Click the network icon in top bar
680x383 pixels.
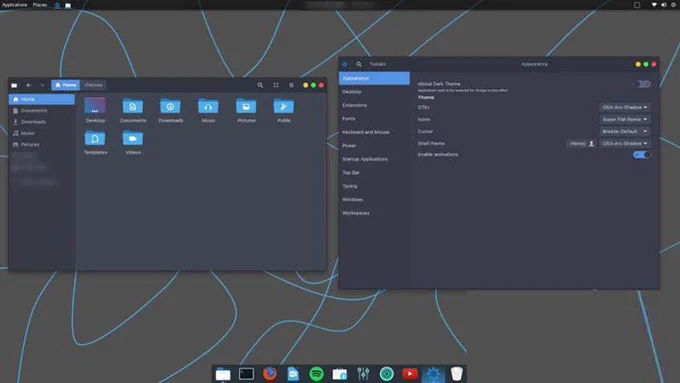click(x=654, y=5)
